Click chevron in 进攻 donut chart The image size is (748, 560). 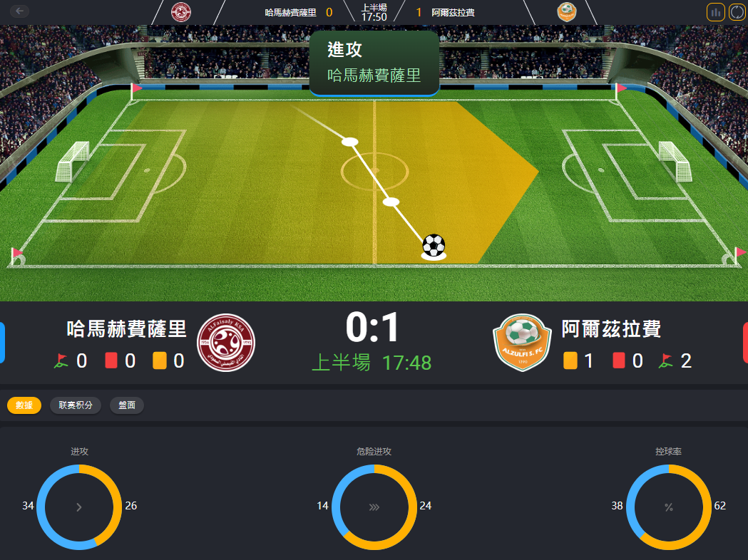pos(79,507)
